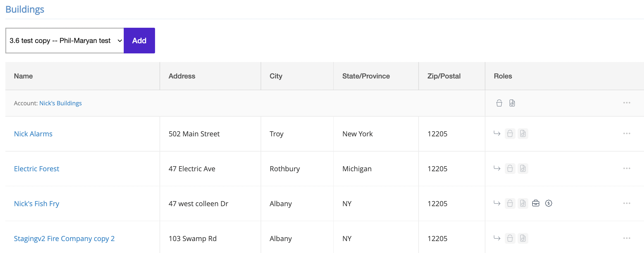Click the report icon in Stagingv2 Fire Company row
Viewport: 644px width, 253px height.
coord(523,238)
